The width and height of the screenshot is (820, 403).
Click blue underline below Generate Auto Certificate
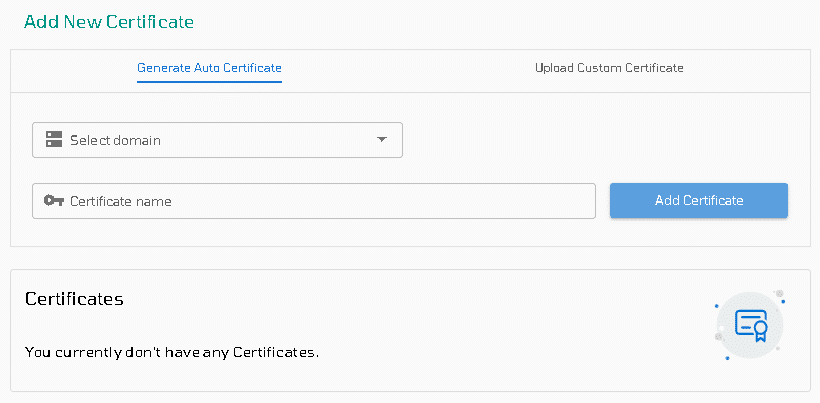(209, 82)
